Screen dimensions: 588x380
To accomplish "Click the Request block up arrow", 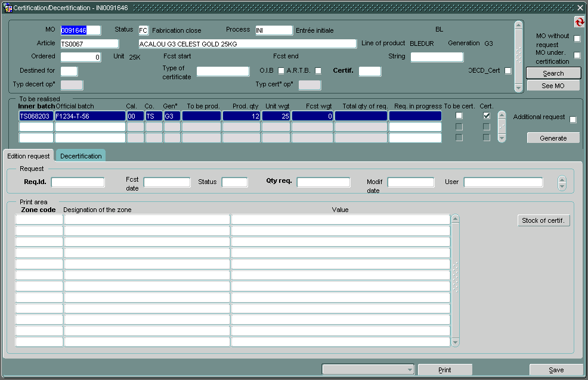I will (x=562, y=180).
